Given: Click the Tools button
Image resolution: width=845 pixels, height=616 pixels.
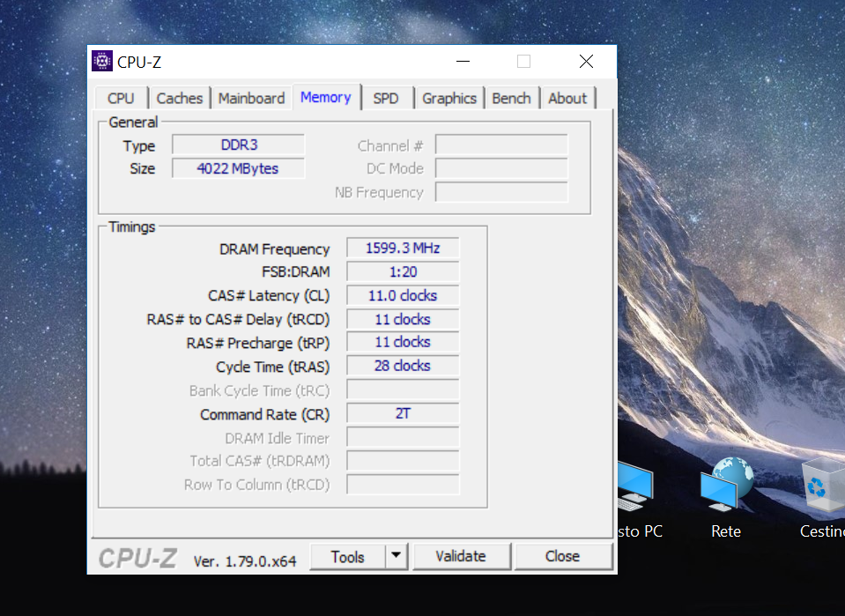Looking at the screenshot, I should pyautogui.click(x=347, y=557).
